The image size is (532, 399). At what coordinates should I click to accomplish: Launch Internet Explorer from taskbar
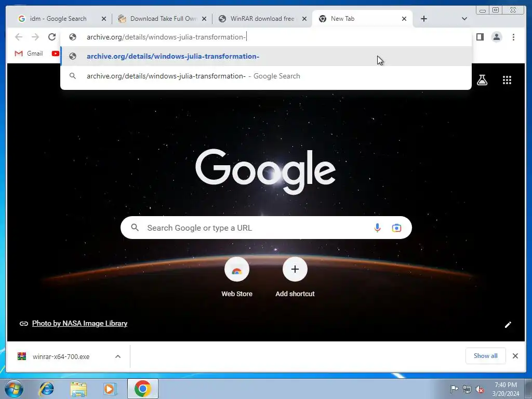pos(46,389)
